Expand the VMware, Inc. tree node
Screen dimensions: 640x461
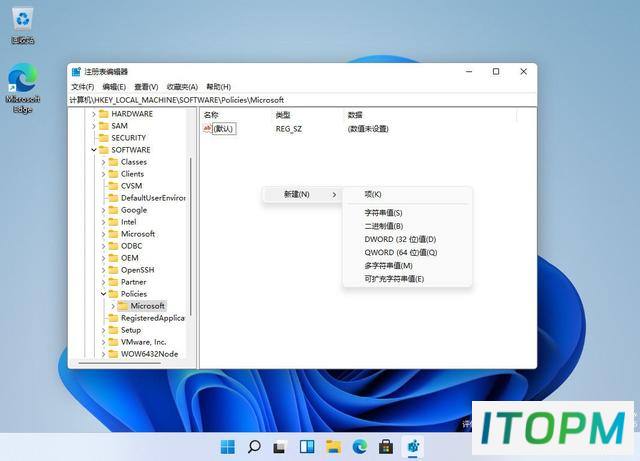tap(103, 342)
